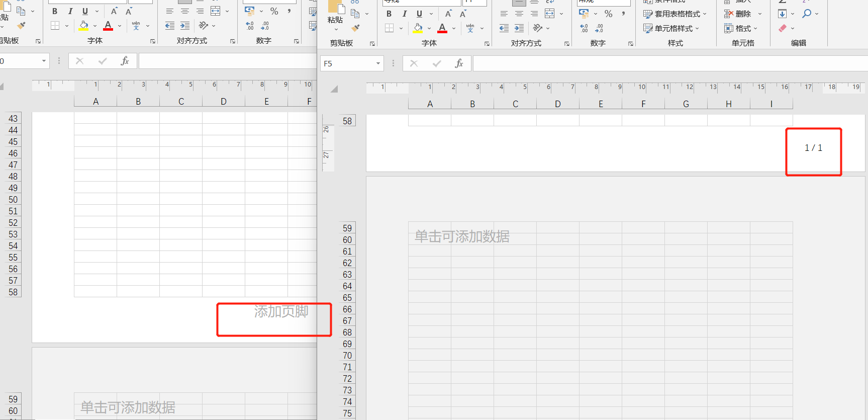This screenshot has width=868, height=420.
Task: Open 数字 number dialog launcher in right window
Action: click(630, 44)
